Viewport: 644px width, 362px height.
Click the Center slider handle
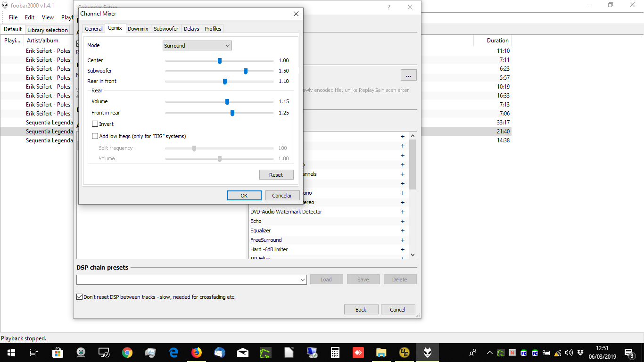click(220, 60)
